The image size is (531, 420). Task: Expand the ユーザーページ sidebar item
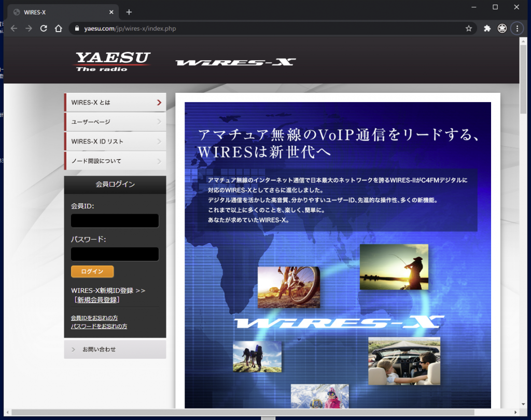coord(115,122)
